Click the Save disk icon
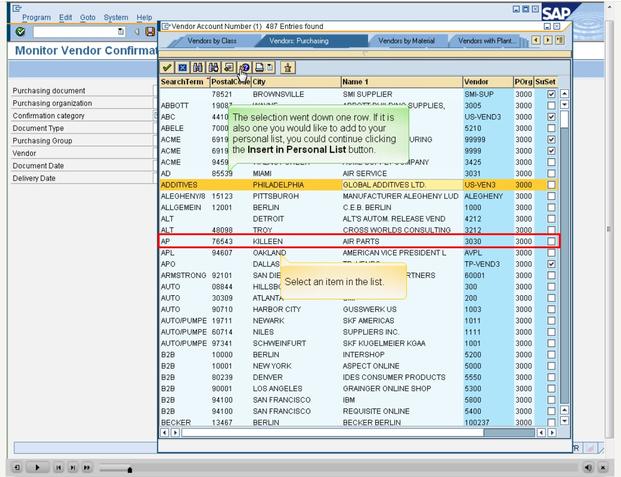The image size is (621, 477). 150,32
